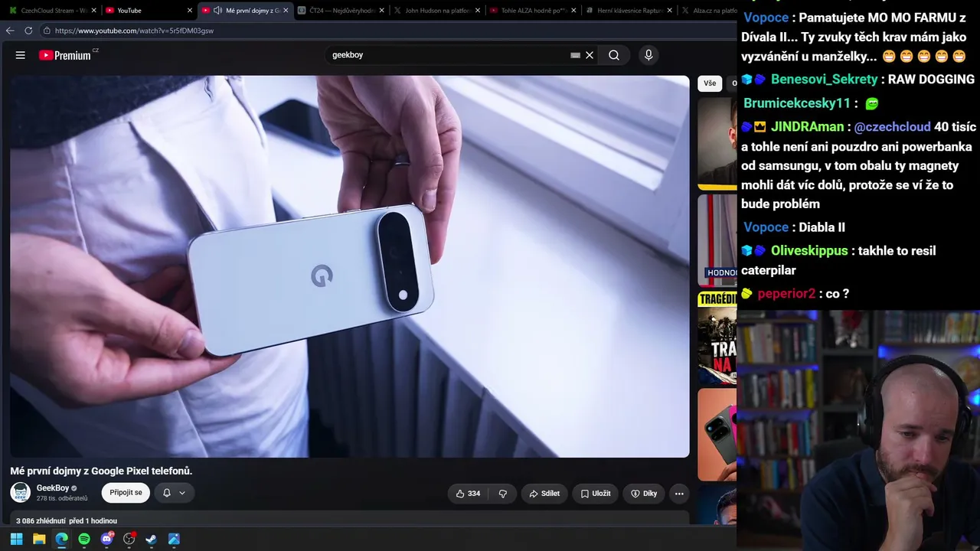Open Spotify from taskbar
The image size is (980, 551).
click(x=84, y=539)
